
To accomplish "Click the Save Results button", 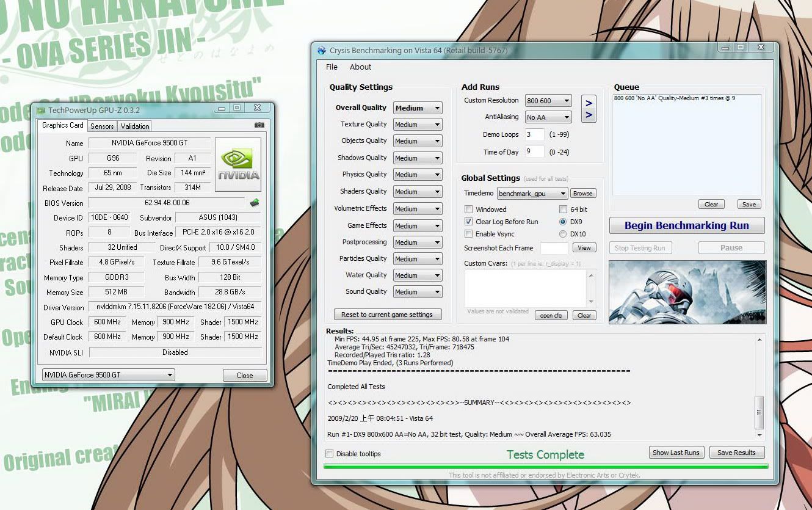I will coord(736,453).
